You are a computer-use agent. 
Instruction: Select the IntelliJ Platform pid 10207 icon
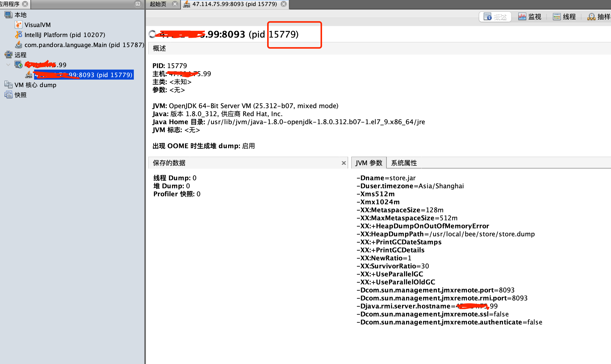click(18, 35)
